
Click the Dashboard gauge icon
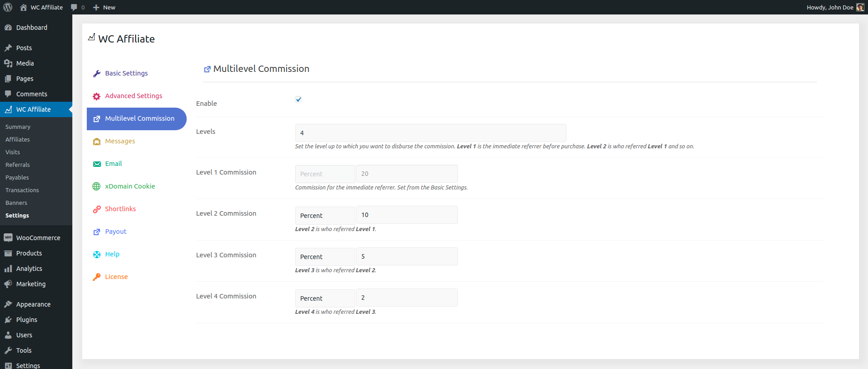[x=8, y=28]
